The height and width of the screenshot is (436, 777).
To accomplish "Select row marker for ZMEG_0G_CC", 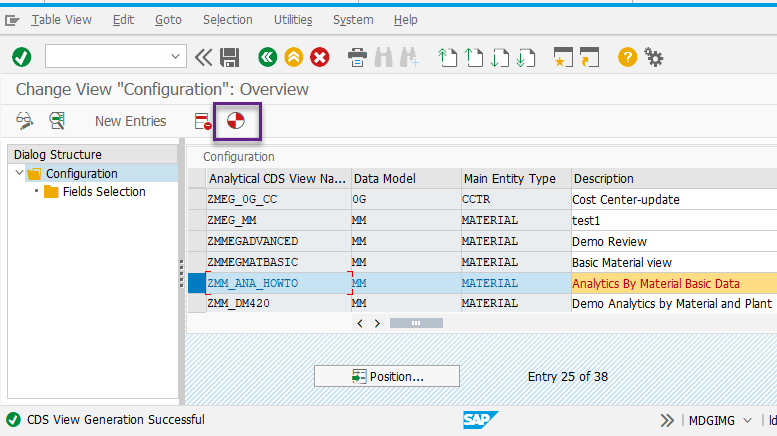I will (x=197, y=199).
